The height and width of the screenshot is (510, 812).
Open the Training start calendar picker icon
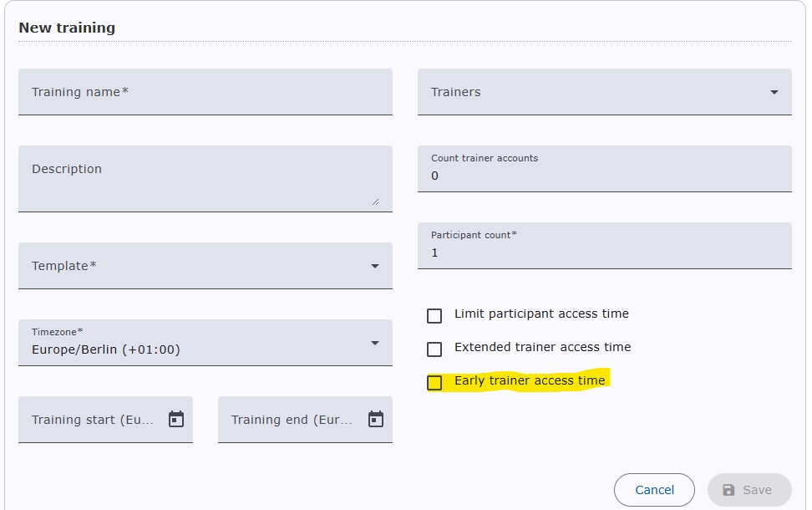point(175,419)
